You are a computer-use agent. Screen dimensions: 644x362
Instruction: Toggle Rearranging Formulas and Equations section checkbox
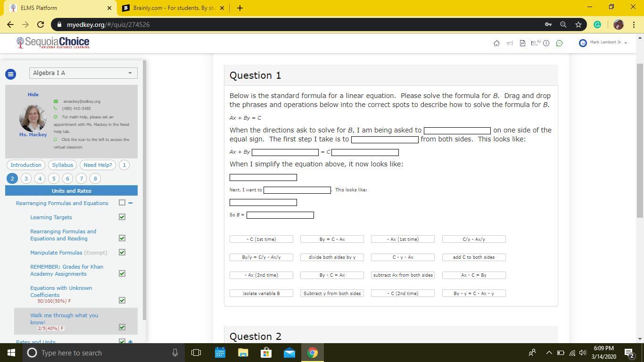click(x=122, y=203)
